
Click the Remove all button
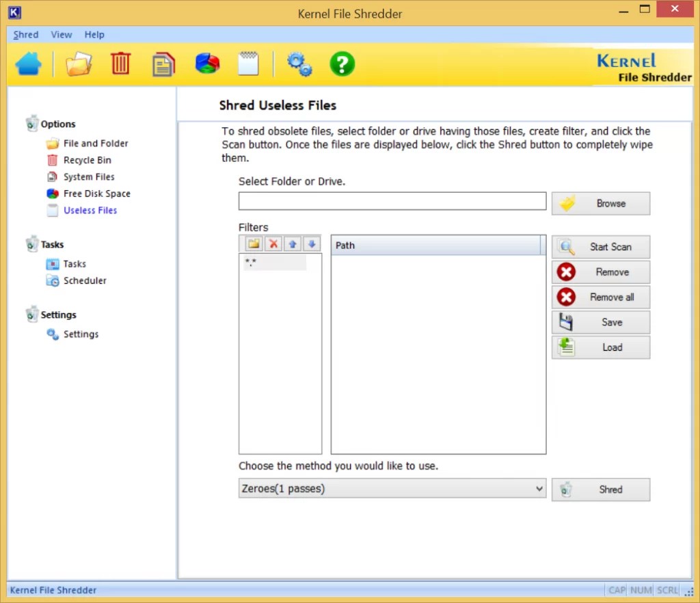(x=600, y=297)
